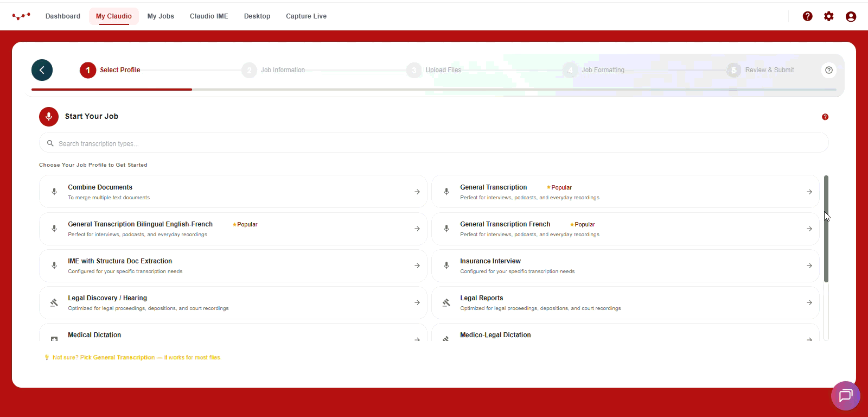Pick the Legal Reports profile
The height and width of the screenshot is (417, 868).
point(626,302)
